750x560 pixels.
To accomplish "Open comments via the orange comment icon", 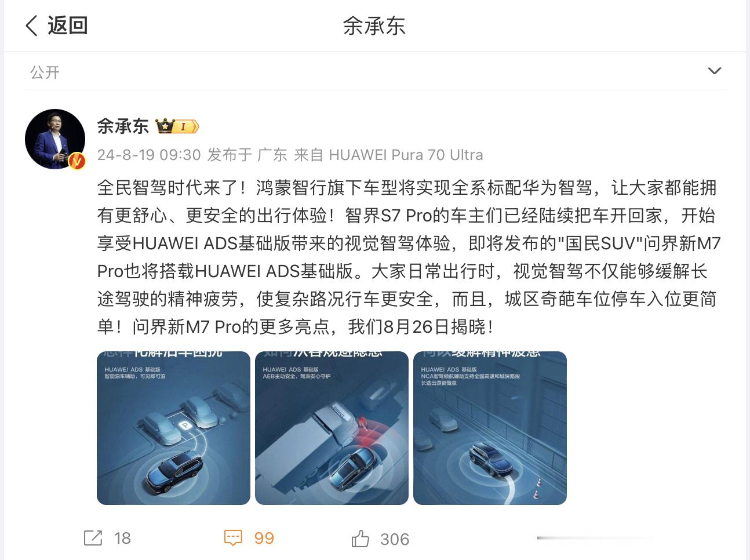I will point(233,538).
